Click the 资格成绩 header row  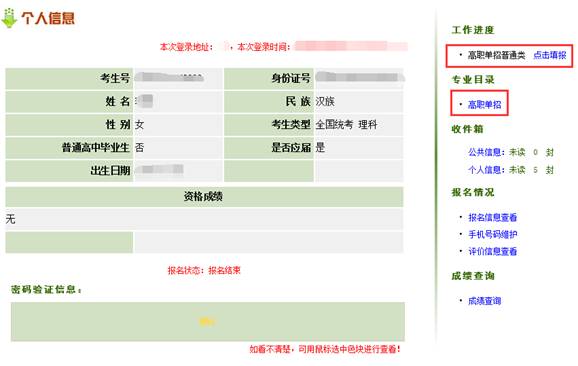click(x=204, y=196)
